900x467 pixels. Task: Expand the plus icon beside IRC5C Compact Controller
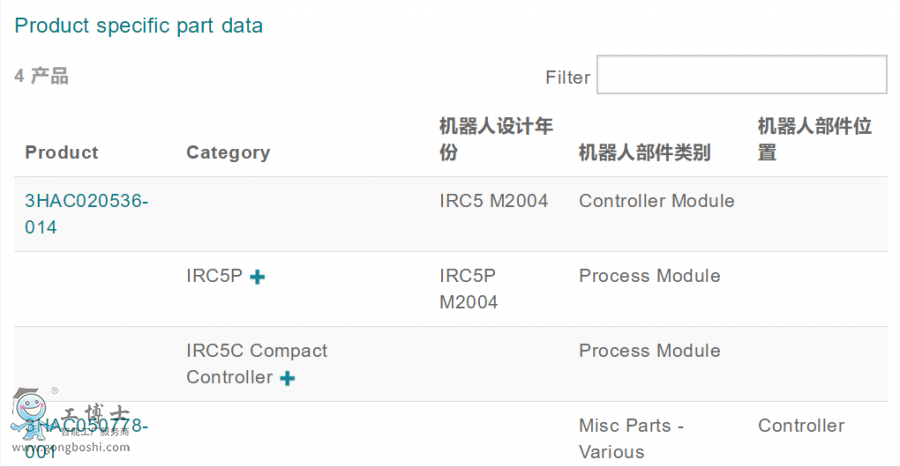287,378
